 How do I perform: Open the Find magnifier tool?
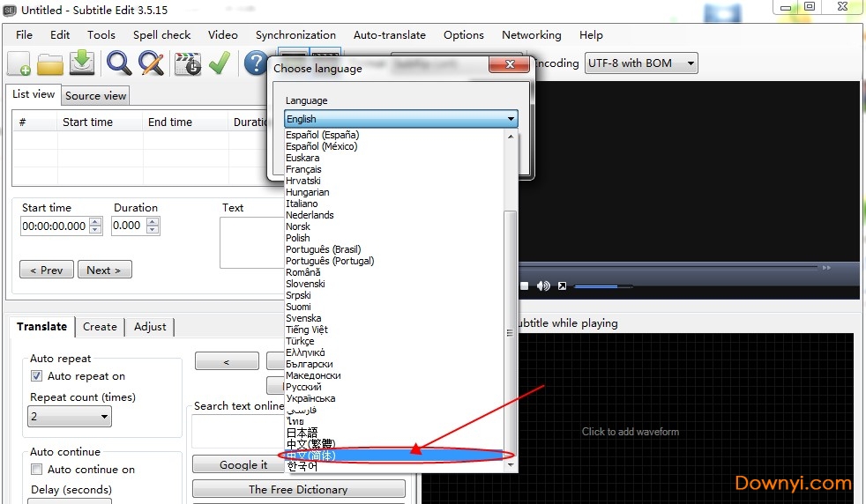(x=119, y=63)
